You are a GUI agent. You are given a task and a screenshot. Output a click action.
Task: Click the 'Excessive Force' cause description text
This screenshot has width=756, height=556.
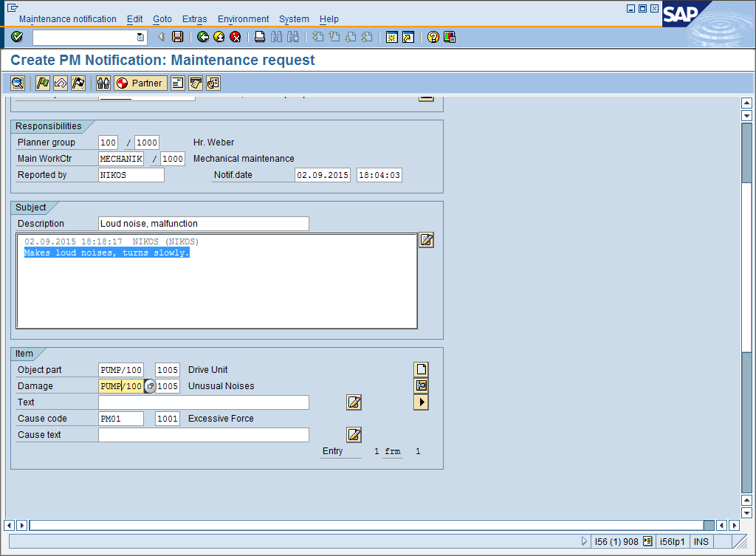pos(221,419)
